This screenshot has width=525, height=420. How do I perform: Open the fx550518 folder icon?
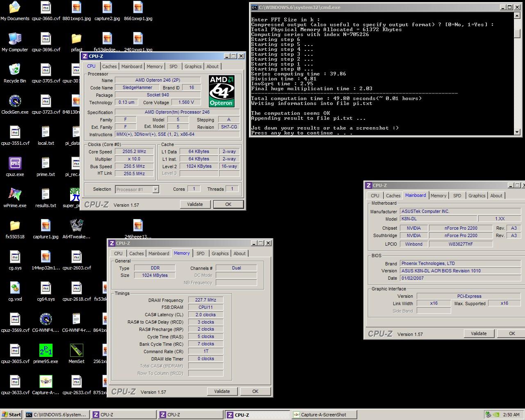(15, 229)
